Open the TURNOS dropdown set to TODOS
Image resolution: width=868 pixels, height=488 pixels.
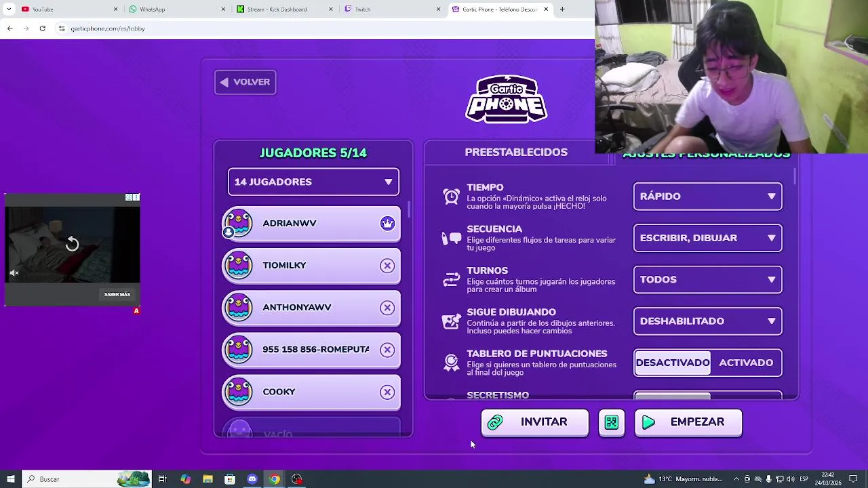(x=707, y=279)
